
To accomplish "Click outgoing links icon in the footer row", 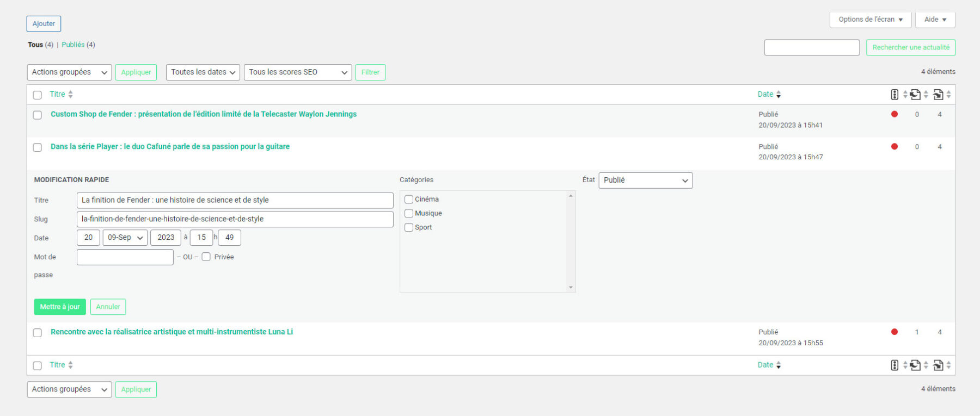I will click(x=915, y=365).
